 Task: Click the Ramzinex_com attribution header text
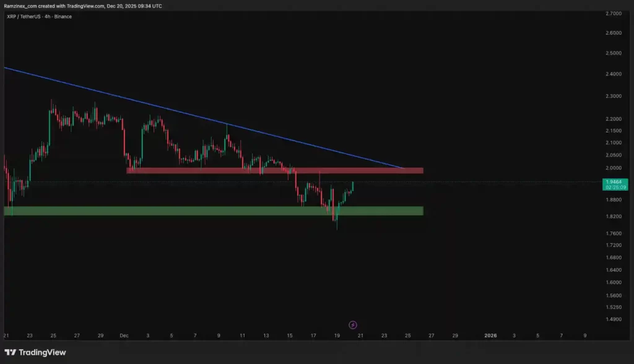[x=83, y=6]
